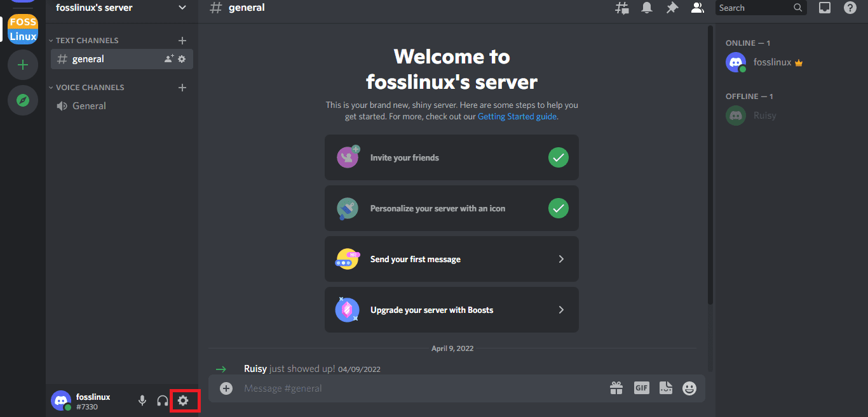This screenshot has height=417, width=868.
Task: Open User Settings gear icon
Action: tap(183, 400)
